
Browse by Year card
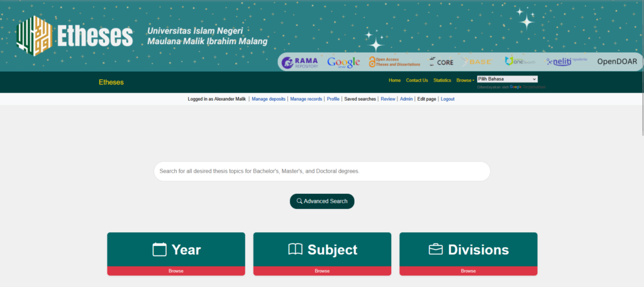[x=176, y=250]
